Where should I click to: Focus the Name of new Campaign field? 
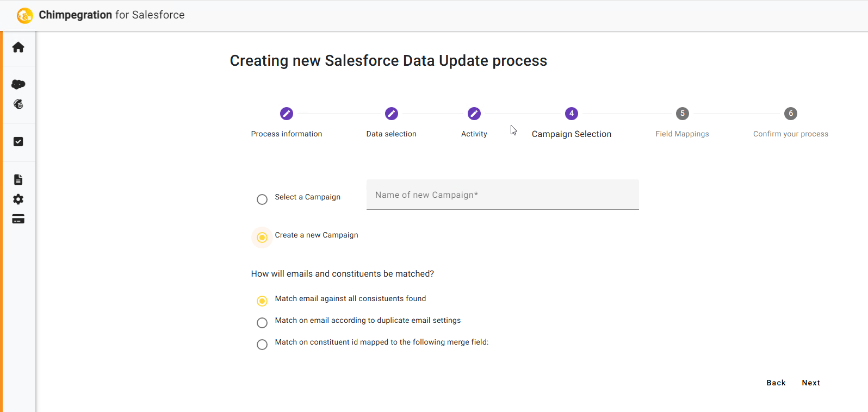[x=503, y=195]
